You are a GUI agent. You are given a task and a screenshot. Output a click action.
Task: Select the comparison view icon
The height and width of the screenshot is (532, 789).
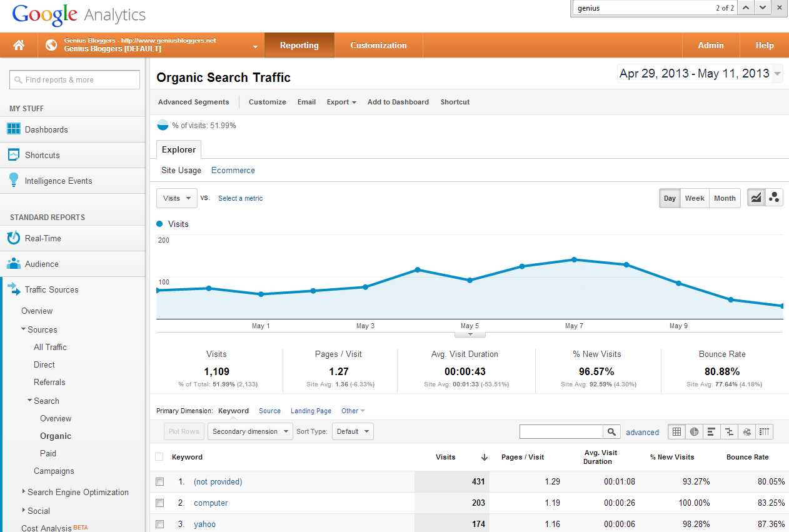click(x=729, y=431)
